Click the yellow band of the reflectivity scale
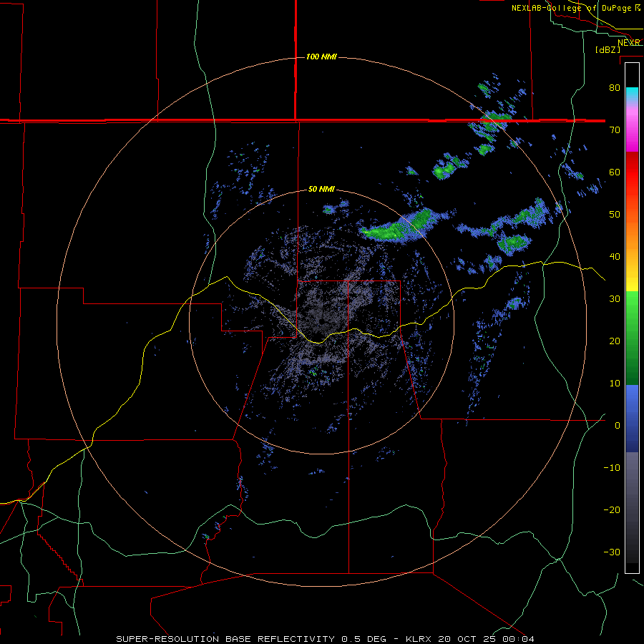644x644 pixels. click(632, 279)
